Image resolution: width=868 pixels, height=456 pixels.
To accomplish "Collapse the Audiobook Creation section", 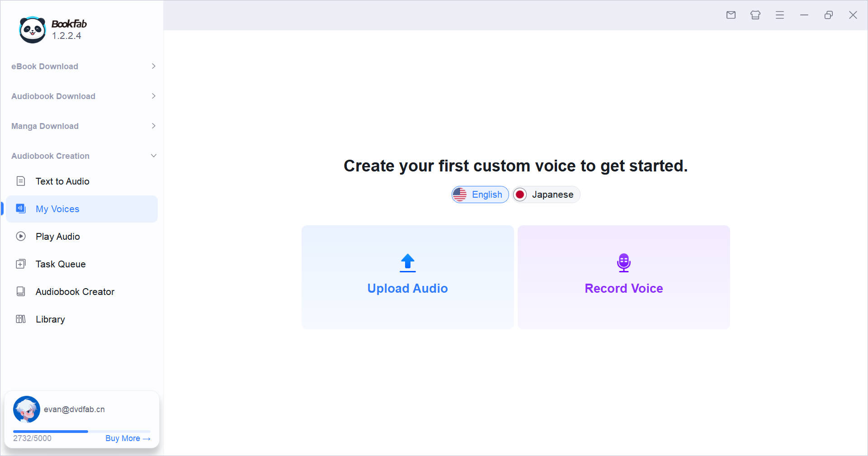I will [154, 156].
